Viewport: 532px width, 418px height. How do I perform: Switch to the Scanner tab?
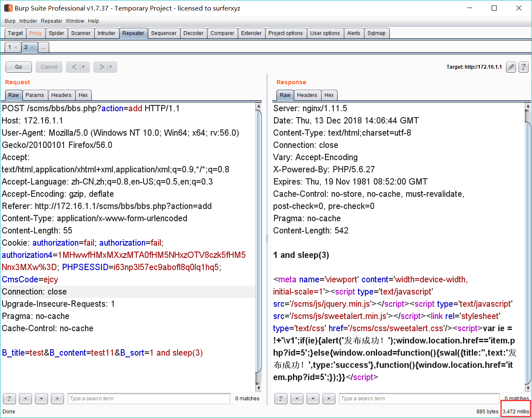(81, 33)
